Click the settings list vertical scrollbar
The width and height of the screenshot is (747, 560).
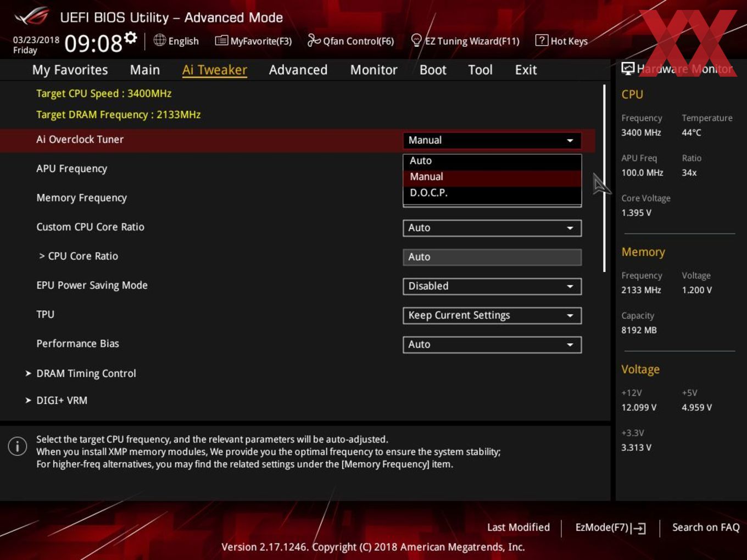tap(604, 178)
